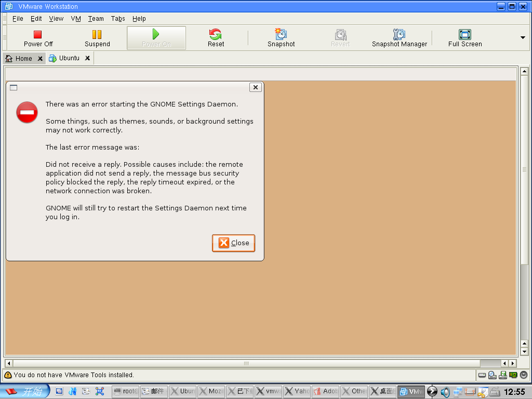Dismiss dialog with titlebar X button
The image size is (532, 399).
[256, 87]
